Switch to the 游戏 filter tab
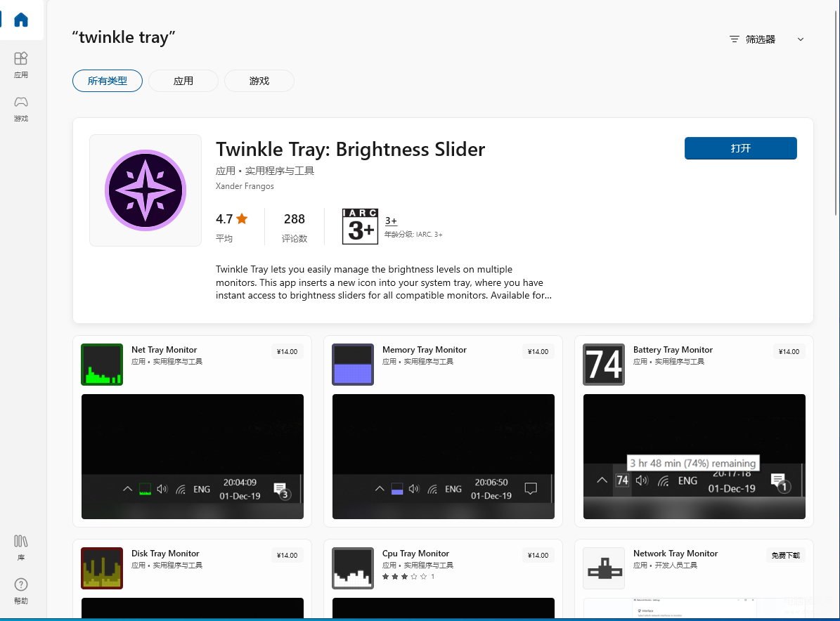Viewport: 840px width, 621px height. 259,81
